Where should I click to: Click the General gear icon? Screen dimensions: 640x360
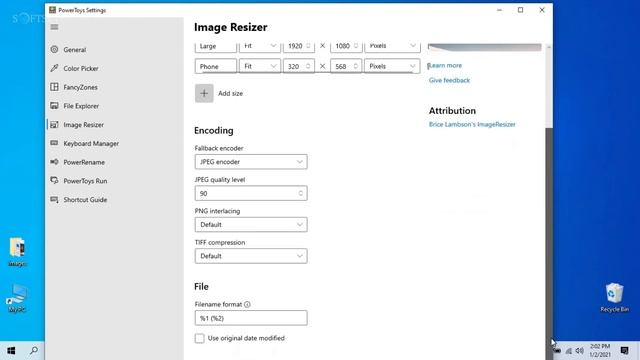click(54, 49)
